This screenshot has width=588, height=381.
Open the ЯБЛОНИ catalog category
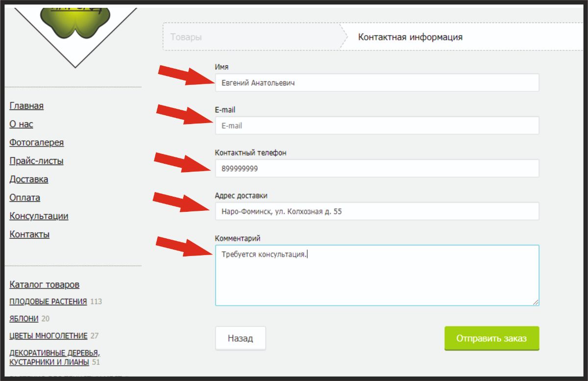coord(24,319)
